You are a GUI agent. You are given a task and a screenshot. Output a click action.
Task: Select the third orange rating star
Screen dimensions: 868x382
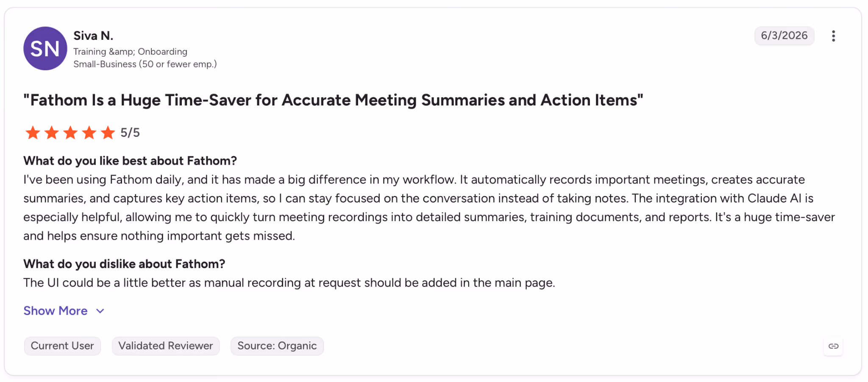(x=70, y=133)
